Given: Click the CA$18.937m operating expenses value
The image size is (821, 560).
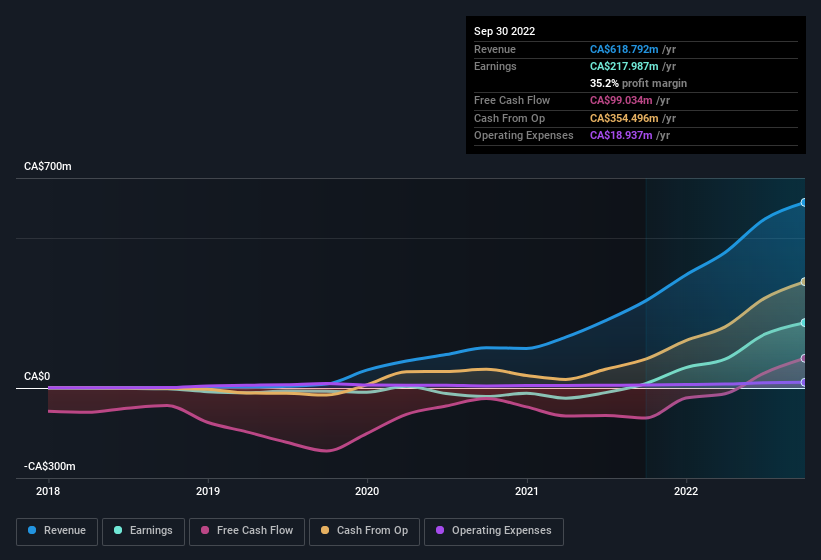Looking at the screenshot, I should tap(621, 136).
